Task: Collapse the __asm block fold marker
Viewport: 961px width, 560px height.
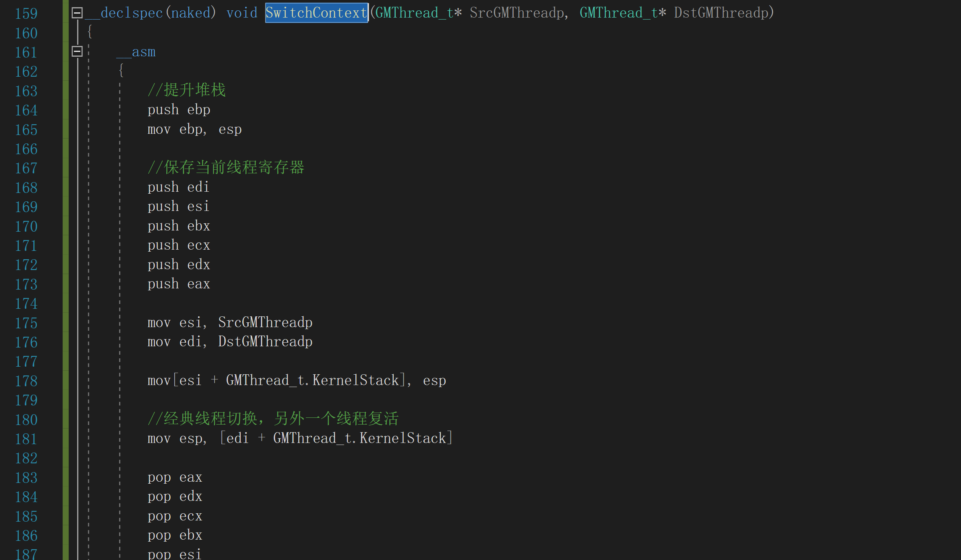Action: pos(77,52)
